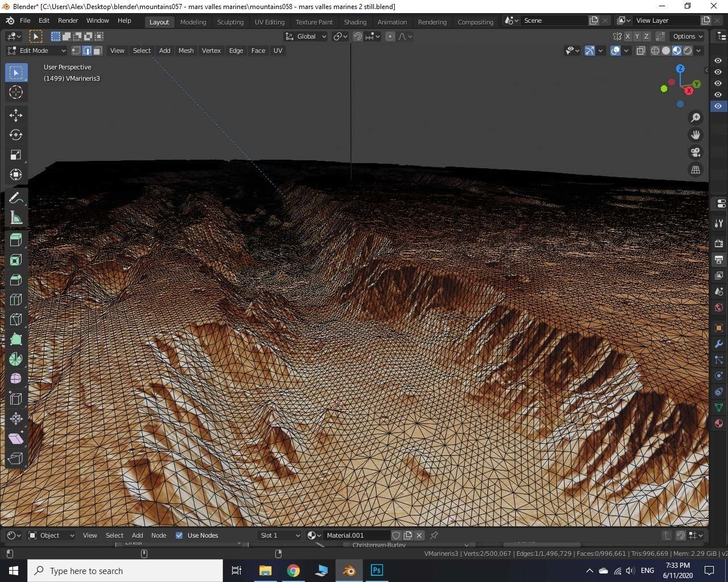Select the Loop Cut tool

(x=16, y=300)
